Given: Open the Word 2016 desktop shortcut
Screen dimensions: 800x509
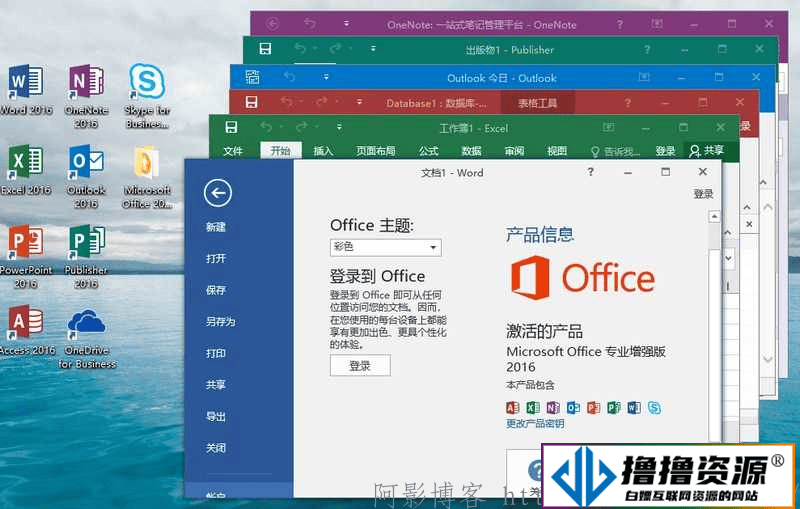Looking at the screenshot, I should (26, 89).
